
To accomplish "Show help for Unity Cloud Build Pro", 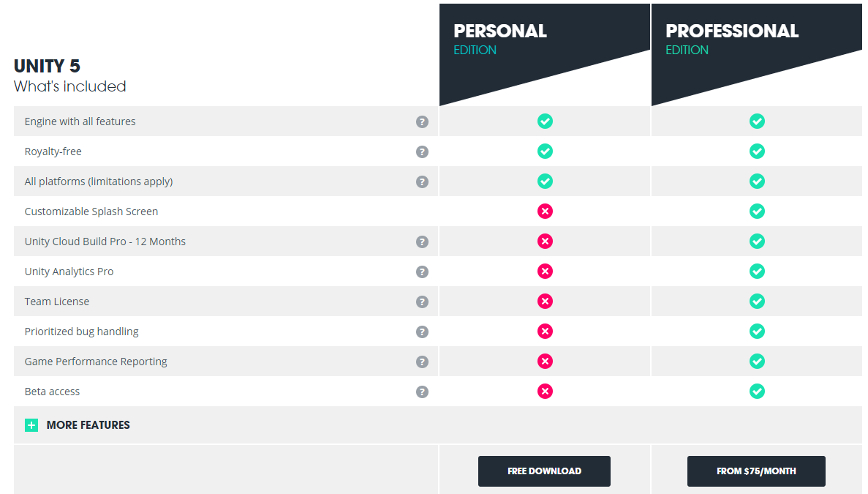I will (423, 242).
